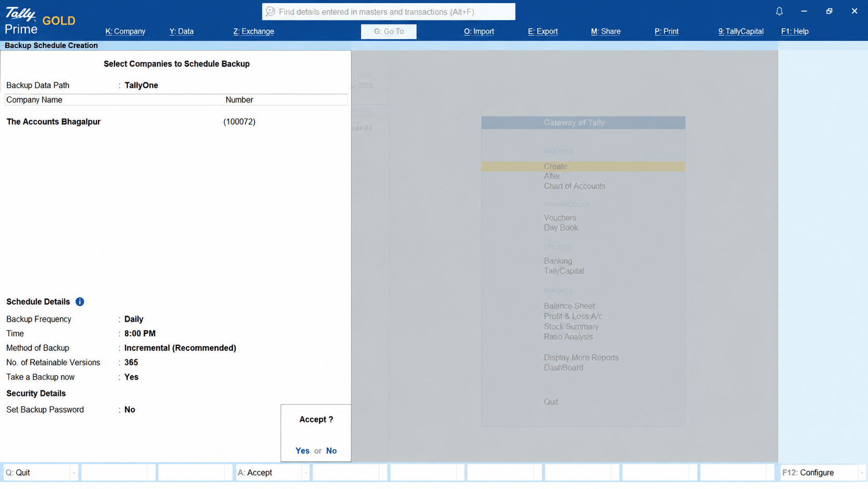Open the Y: Data menu
Image resolution: width=868 pixels, height=489 pixels.
tap(181, 31)
